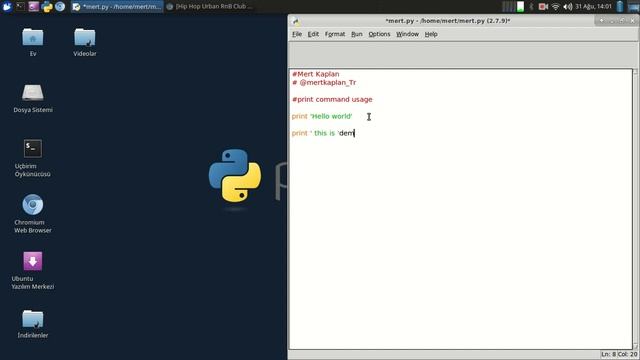Screen dimensions: 640x360
Task: Click the purple launcher icon in top panel
Action: point(33,6)
